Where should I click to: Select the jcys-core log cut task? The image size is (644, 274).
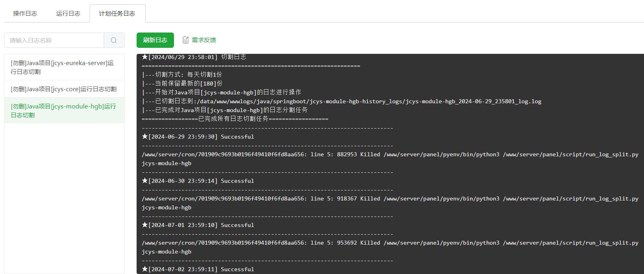[64, 89]
